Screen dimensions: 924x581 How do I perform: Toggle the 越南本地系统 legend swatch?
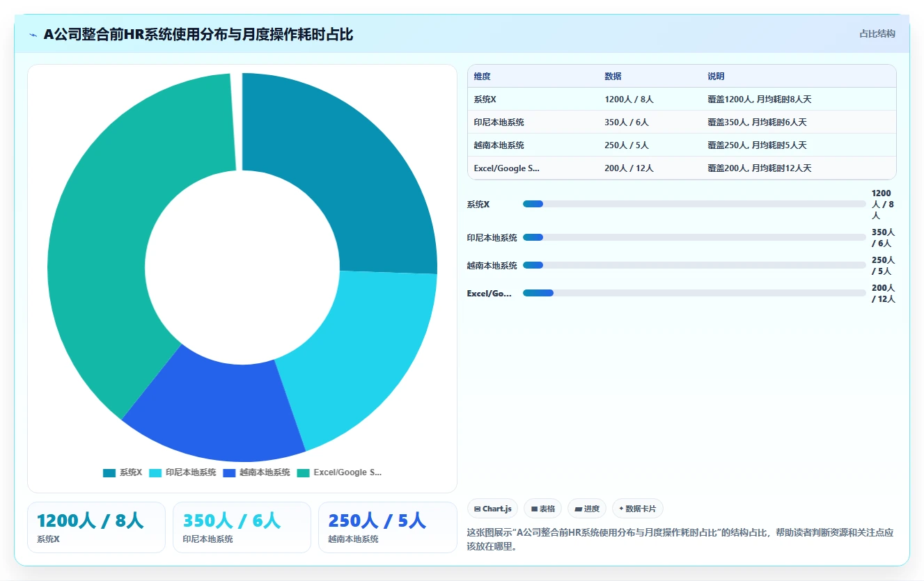point(229,472)
